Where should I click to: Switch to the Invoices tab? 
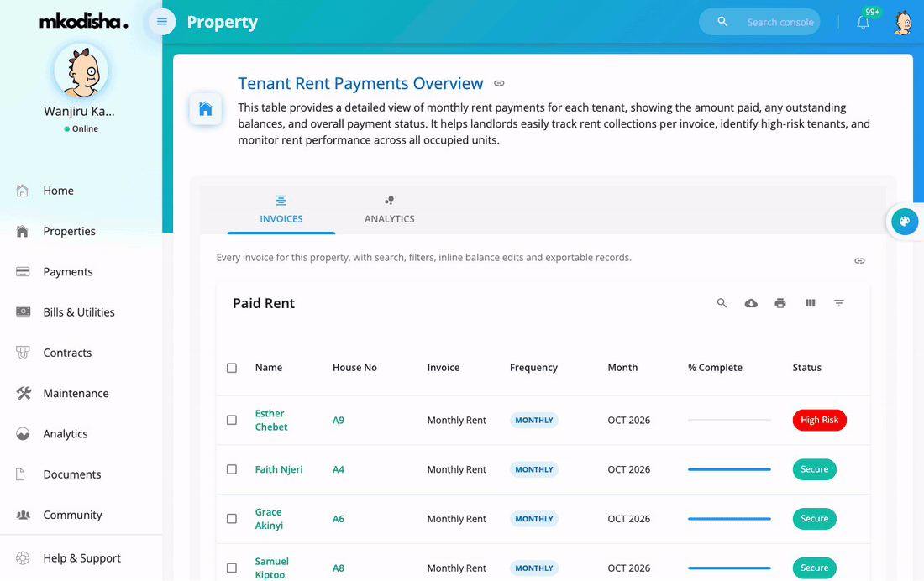coord(281,210)
